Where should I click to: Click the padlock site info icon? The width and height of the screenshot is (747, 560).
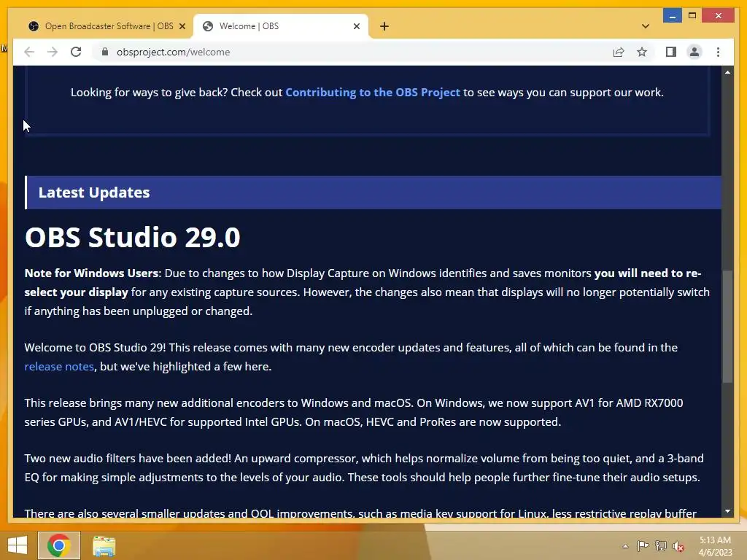point(105,52)
